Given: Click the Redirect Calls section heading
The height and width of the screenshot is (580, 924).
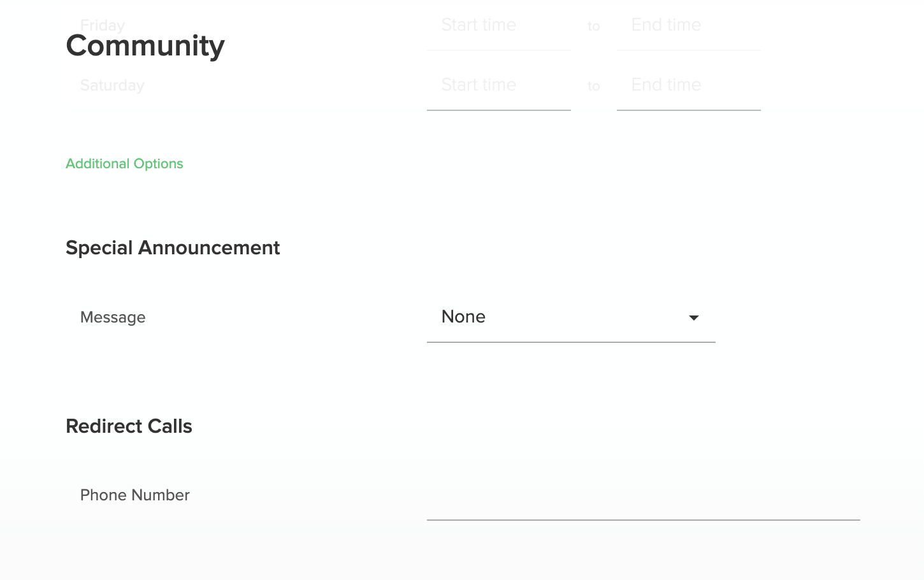Looking at the screenshot, I should point(129,426).
